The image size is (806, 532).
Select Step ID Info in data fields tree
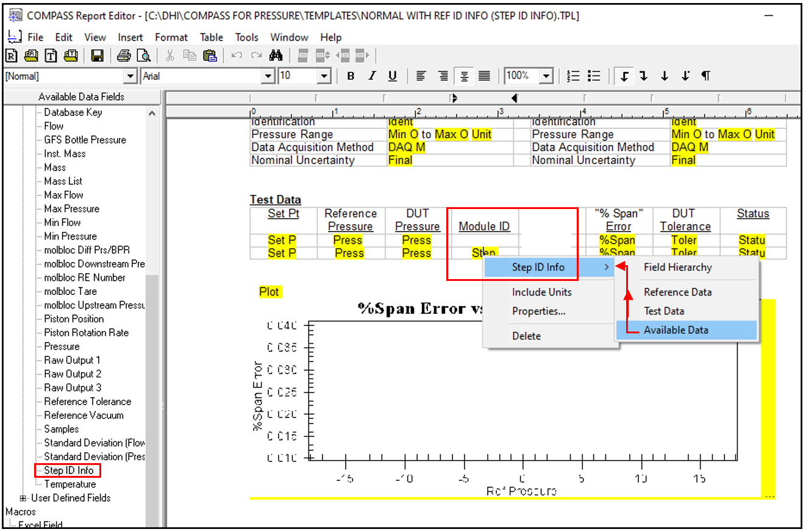coord(69,470)
